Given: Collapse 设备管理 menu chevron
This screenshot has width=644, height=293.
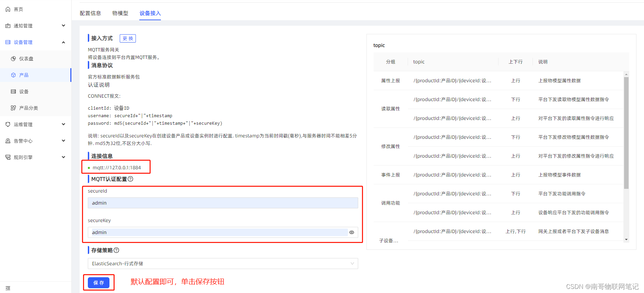Looking at the screenshot, I should point(63,42).
